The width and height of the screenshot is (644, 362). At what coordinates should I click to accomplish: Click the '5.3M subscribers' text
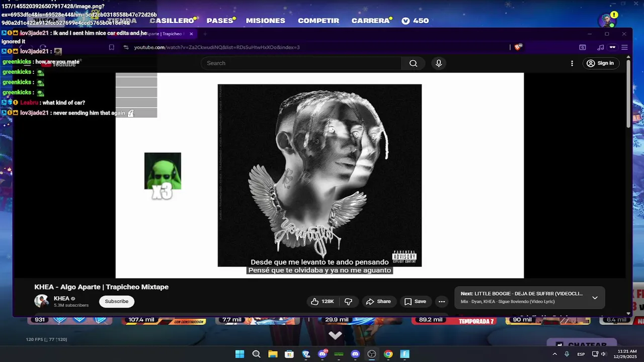[71, 305]
